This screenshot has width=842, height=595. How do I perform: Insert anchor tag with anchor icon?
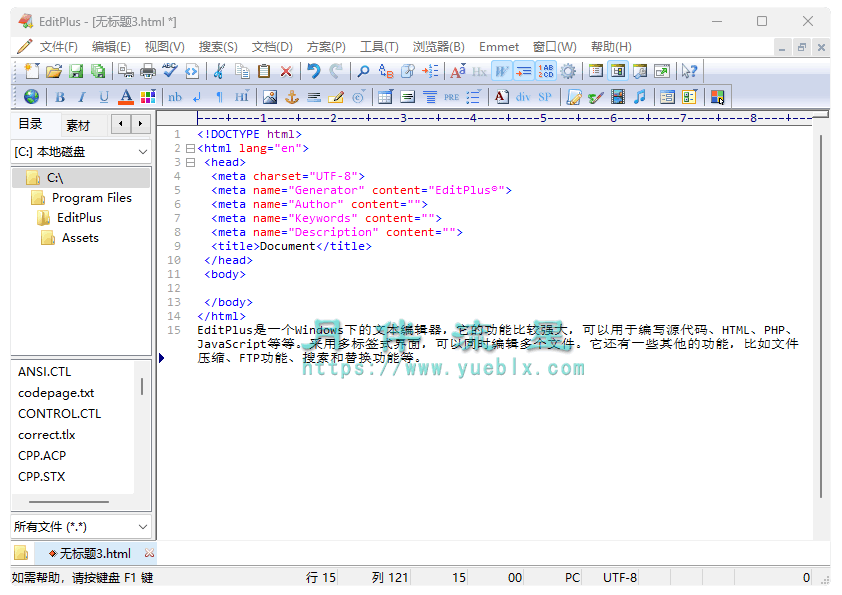(292, 97)
